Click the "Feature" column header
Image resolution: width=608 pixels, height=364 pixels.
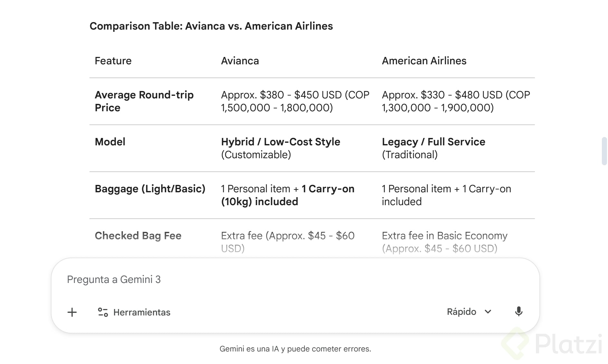coord(113,61)
